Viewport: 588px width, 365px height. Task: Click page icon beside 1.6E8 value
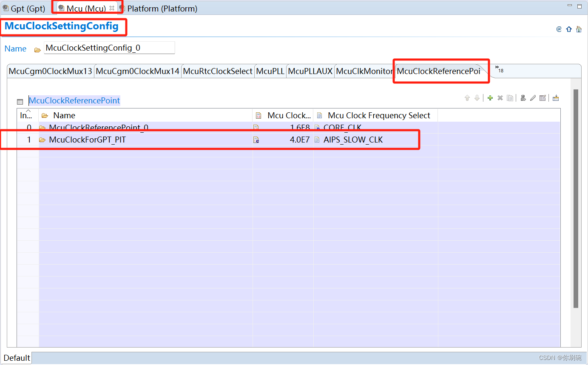(256, 128)
